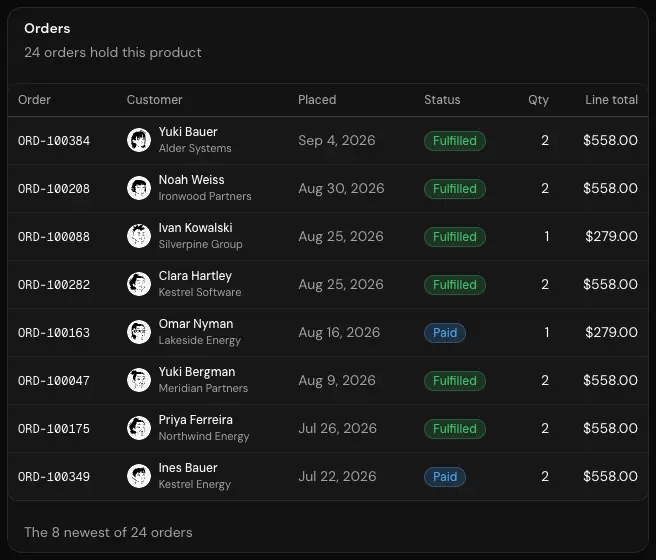Open order ORD-100384

coord(54,141)
